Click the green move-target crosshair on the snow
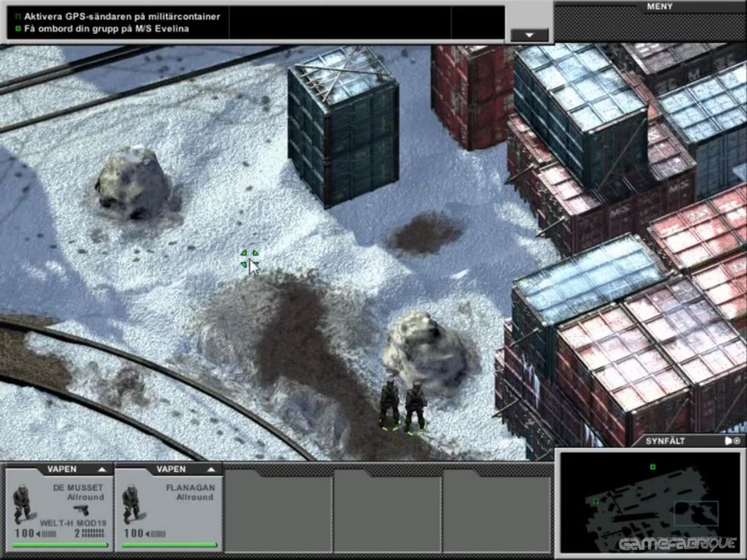The height and width of the screenshot is (560, 747). click(249, 258)
